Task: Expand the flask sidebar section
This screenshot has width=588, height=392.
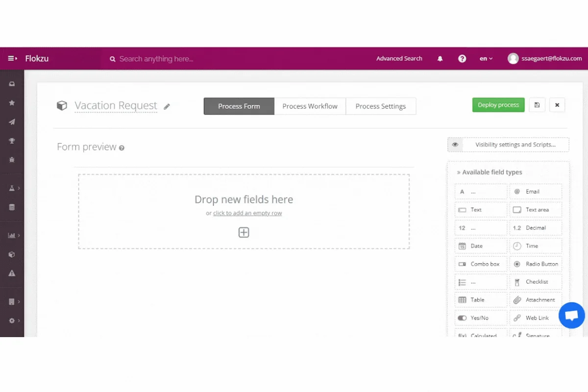Action: (14, 188)
